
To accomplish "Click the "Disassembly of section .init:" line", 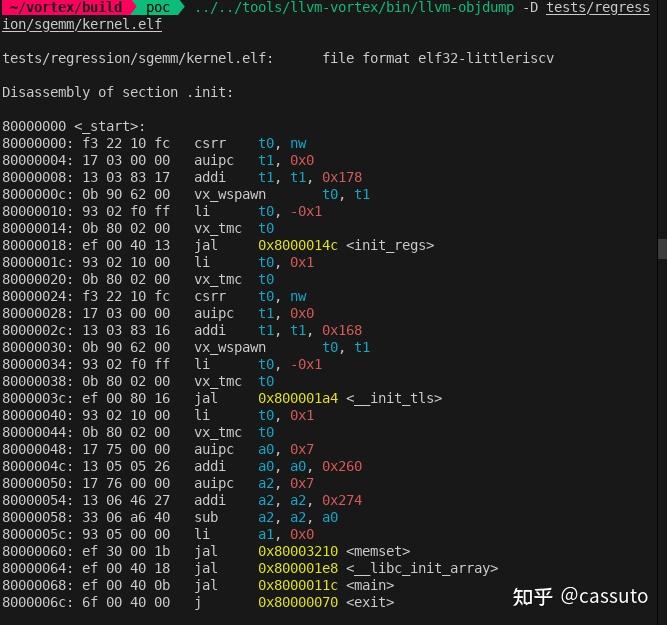I will 117,92.
